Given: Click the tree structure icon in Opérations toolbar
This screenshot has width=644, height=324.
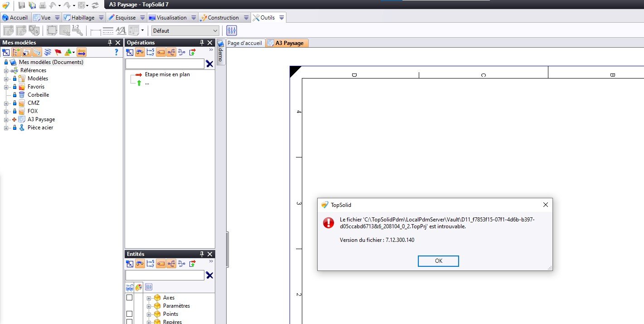Looking at the screenshot, I should pyautogui.click(x=171, y=52).
